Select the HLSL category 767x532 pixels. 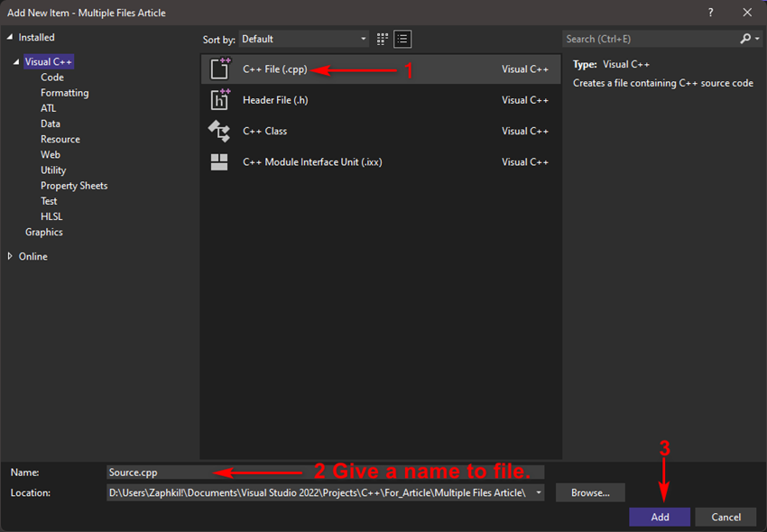pyautogui.click(x=53, y=216)
